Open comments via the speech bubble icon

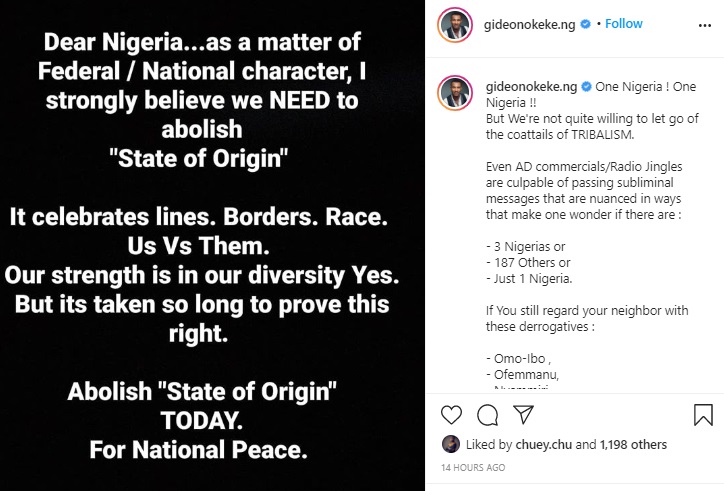click(x=487, y=414)
